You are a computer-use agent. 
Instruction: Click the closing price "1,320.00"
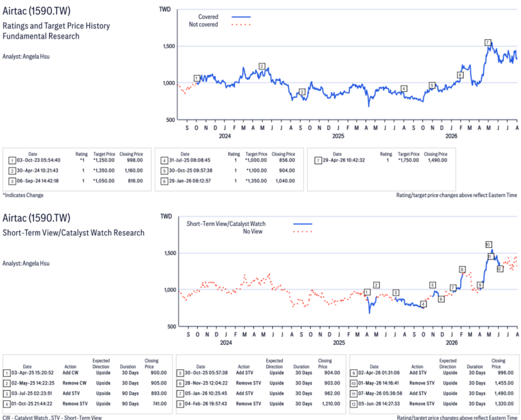coord(504,404)
